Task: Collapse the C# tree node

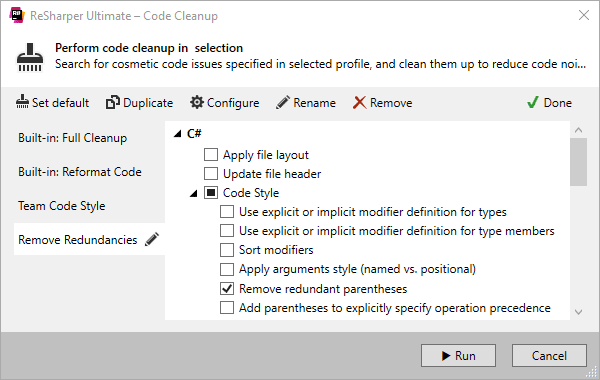Action: pyautogui.click(x=177, y=134)
